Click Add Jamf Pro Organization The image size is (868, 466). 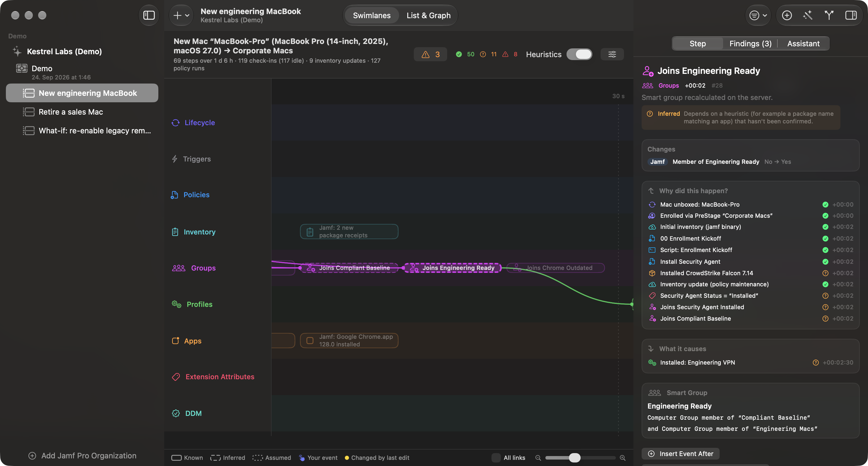pos(83,455)
